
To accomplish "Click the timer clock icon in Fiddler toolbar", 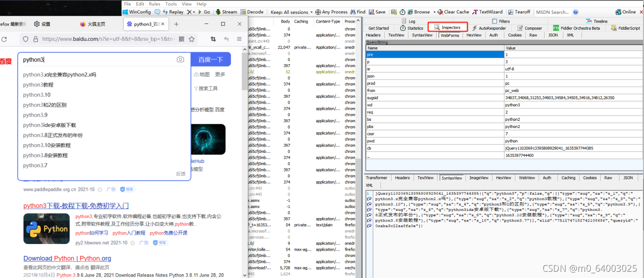I will [403, 12].
